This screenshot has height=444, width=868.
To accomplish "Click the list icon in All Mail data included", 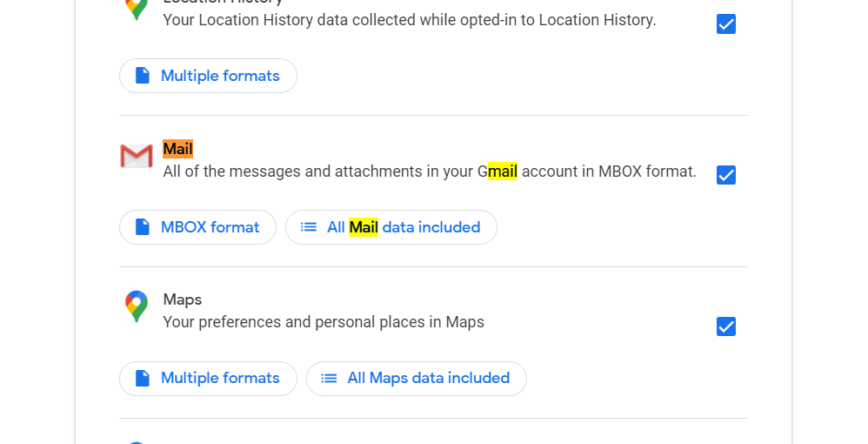I will pyautogui.click(x=309, y=227).
